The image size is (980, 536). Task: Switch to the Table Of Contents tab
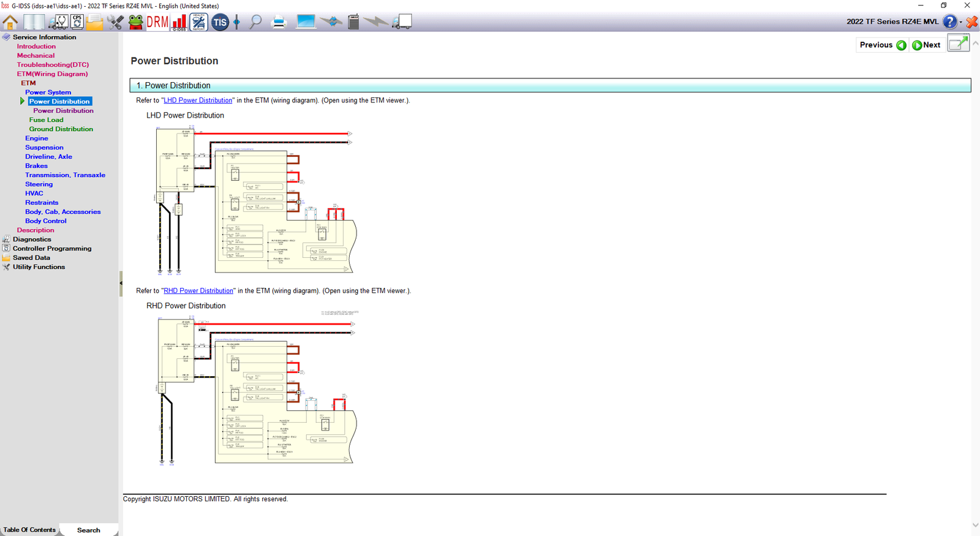[29, 530]
